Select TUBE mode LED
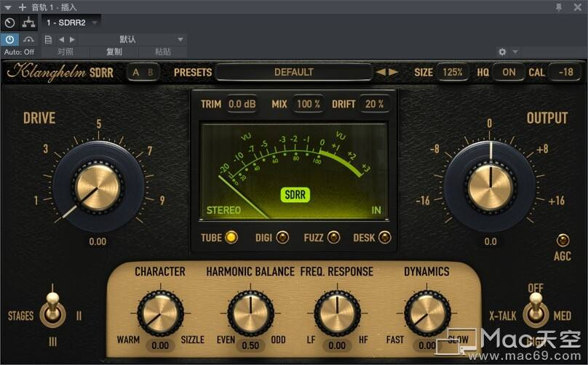Image resolution: width=588 pixels, height=365 pixels. click(231, 237)
